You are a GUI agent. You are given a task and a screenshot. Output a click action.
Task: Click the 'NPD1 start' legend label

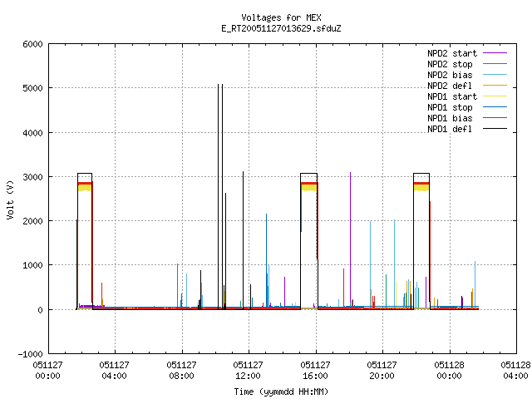(452, 96)
